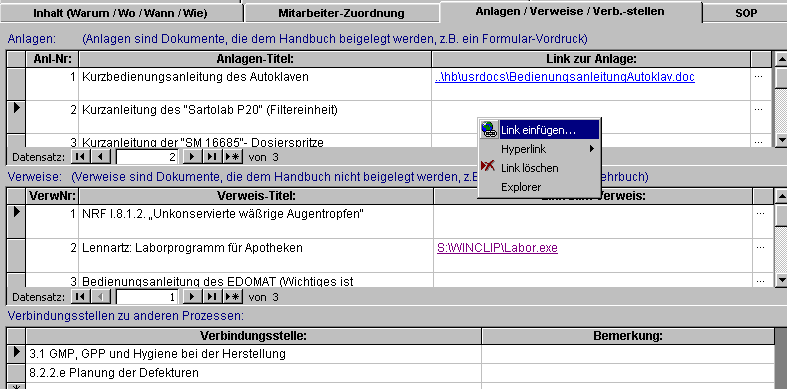Create a new record in Anlagen navigator

(x=232, y=157)
